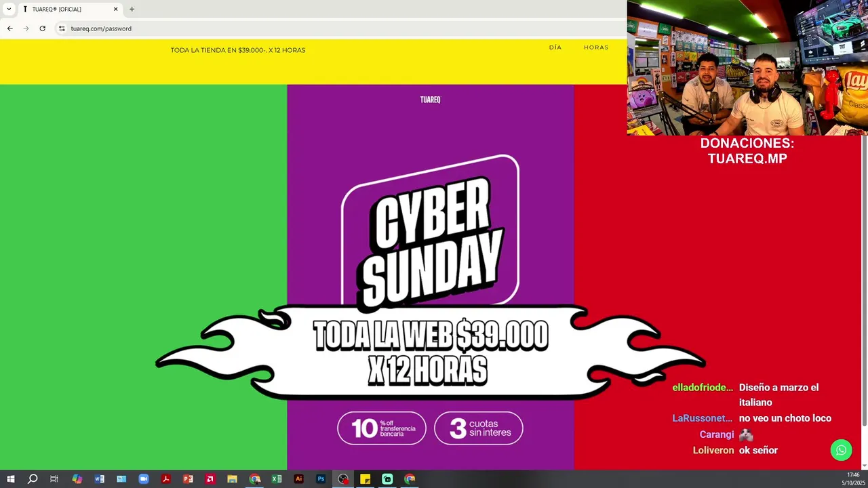Open the green Streamlabs taskbar icon

click(387, 479)
